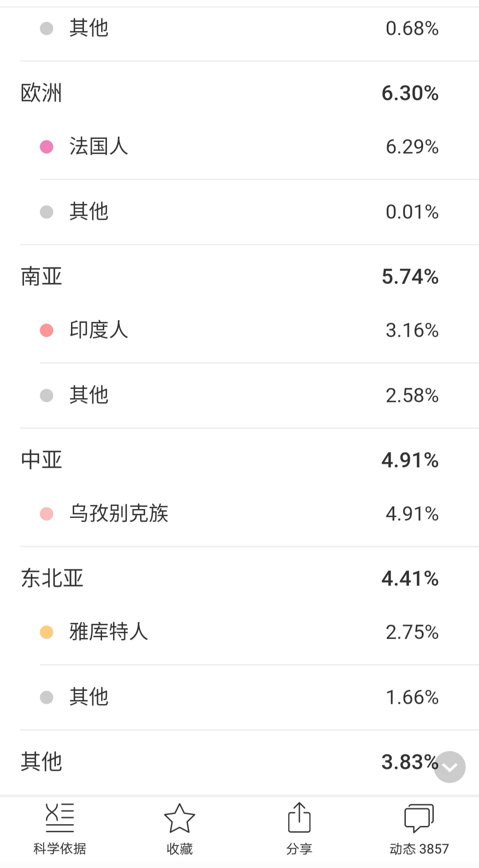
Task: Select the 中亚 4.91% region header
Action: click(x=239, y=460)
